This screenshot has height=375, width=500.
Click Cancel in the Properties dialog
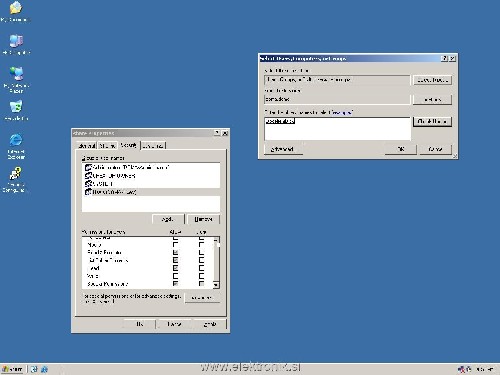tap(174, 324)
